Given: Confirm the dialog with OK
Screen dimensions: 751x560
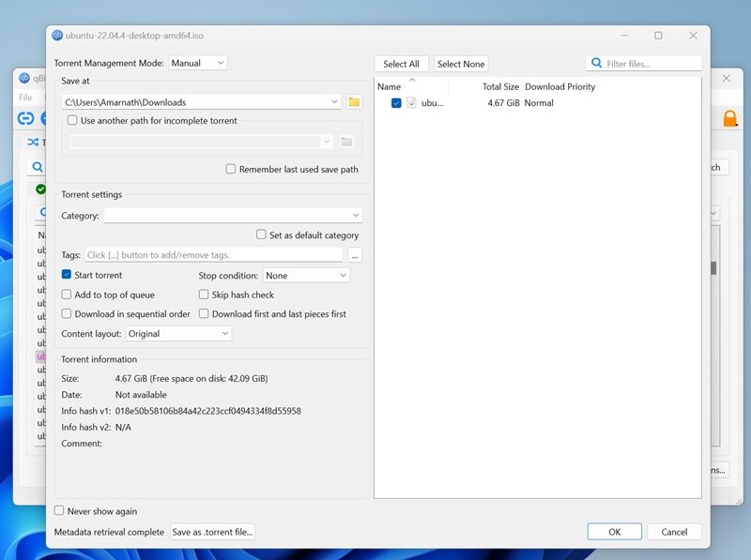Looking at the screenshot, I should point(615,532).
